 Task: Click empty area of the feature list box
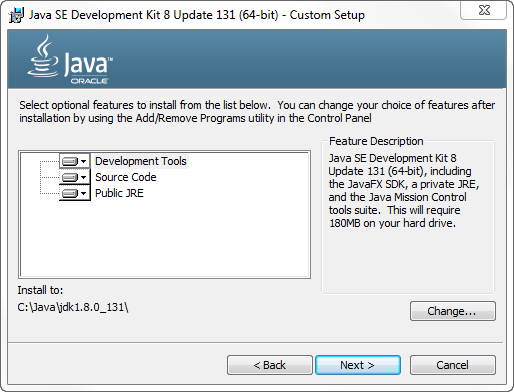tap(165, 238)
